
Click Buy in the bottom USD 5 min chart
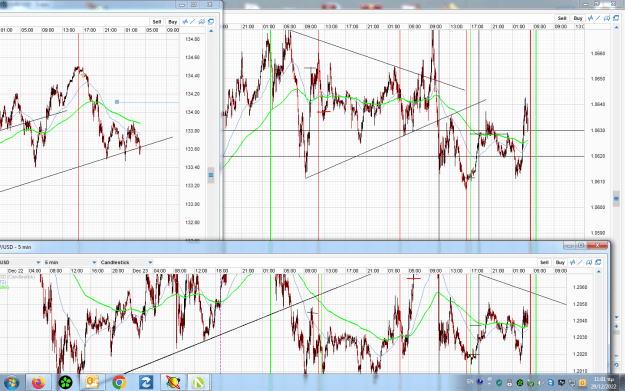coord(560,262)
